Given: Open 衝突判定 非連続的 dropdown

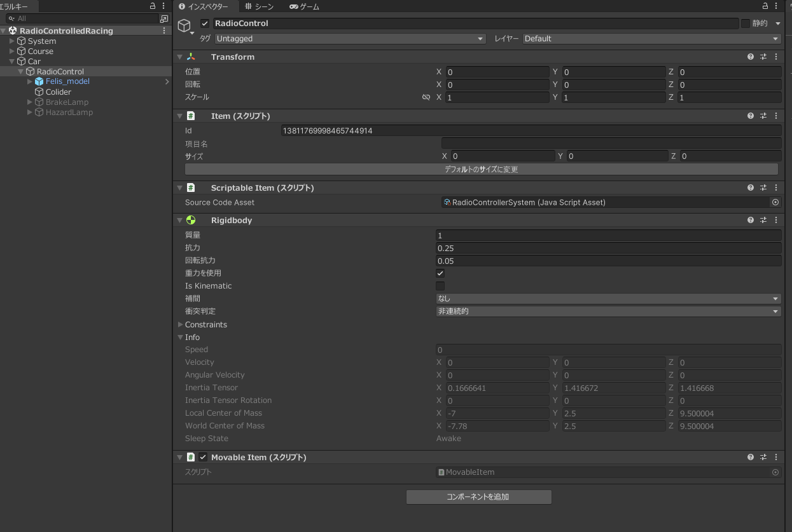Looking at the screenshot, I should 608,311.
